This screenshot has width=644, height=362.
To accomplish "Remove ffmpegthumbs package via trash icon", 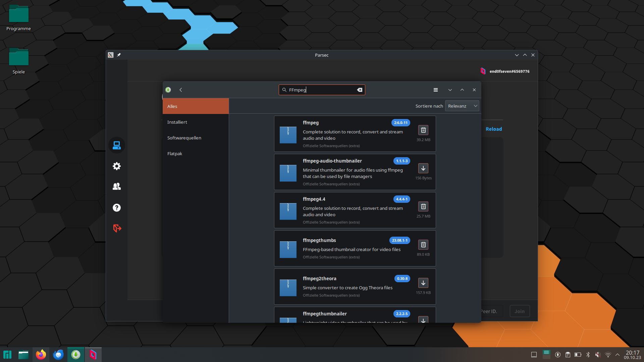I will click(x=423, y=245).
